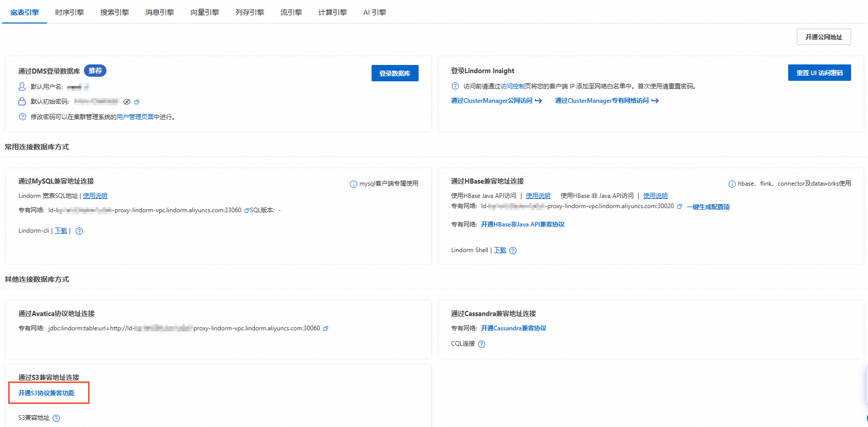
Task: Click MySQL address ending in :33060
Action: [x=145, y=210]
